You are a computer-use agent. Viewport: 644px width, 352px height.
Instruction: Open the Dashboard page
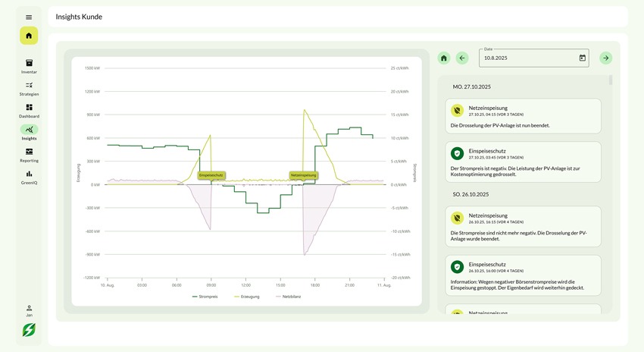(29, 111)
